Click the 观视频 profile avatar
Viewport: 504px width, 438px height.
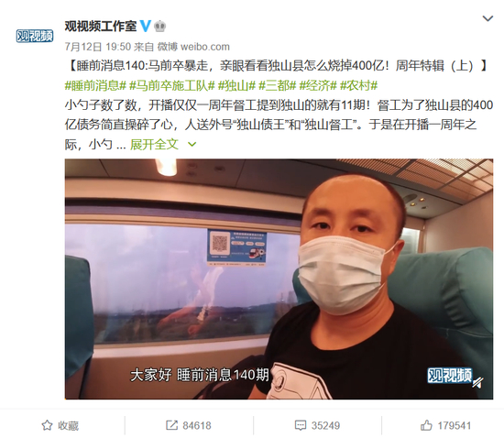click(35, 36)
